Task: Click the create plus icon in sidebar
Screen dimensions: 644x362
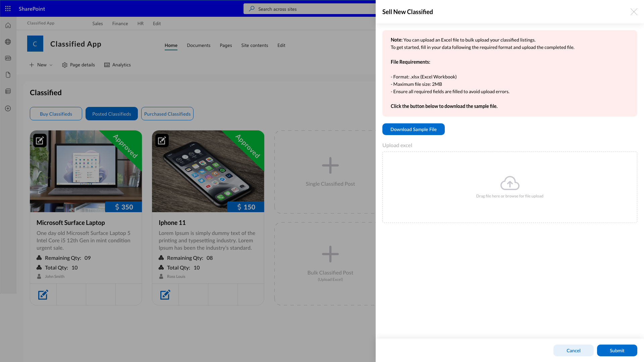Action: tap(8, 109)
